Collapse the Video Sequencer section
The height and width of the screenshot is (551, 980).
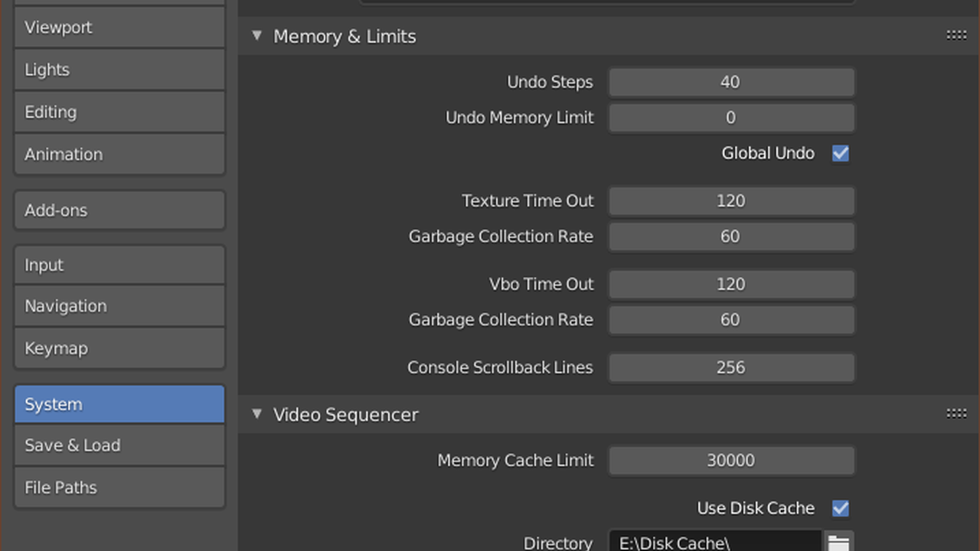point(256,413)
